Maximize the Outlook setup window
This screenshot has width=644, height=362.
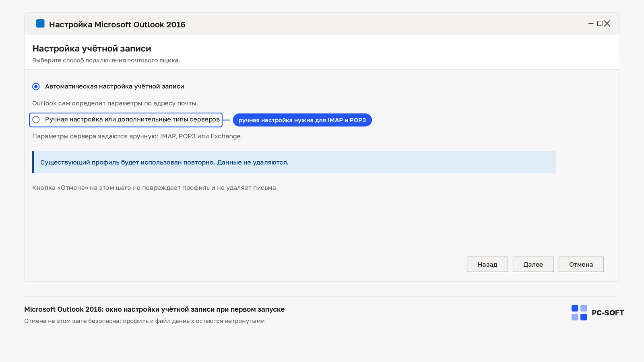pyautogui.click(x=600, y=24)
